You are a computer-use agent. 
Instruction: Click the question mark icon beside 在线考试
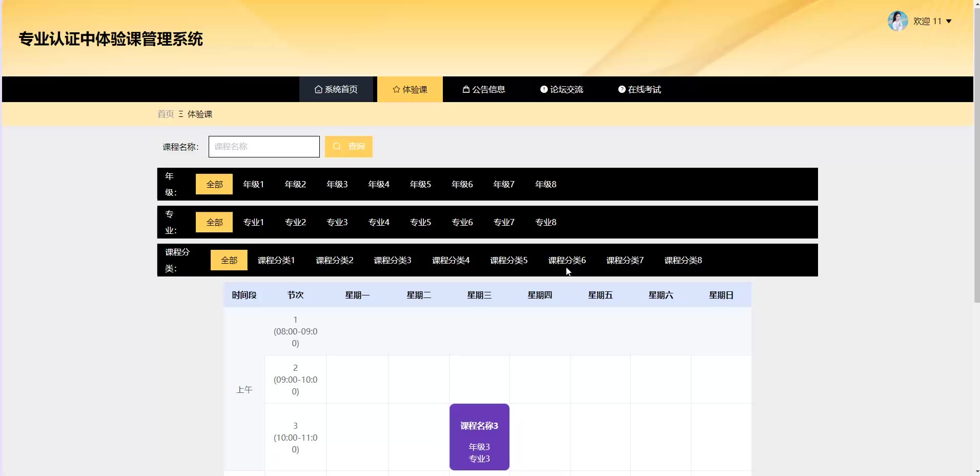click(622, 89)
